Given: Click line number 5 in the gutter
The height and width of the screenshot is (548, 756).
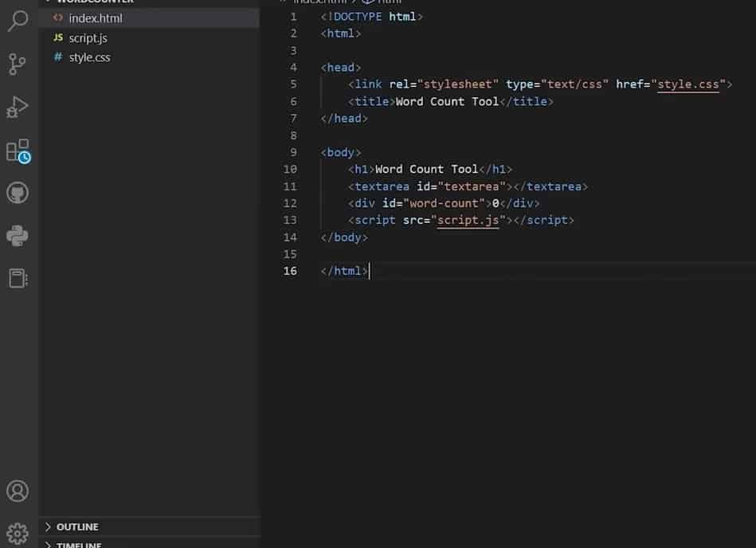Looking at the screenshot, I should (x=293, y=84).
